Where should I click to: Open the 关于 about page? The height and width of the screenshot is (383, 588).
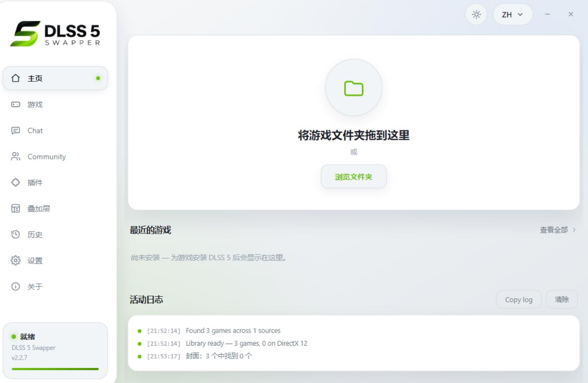[x=55, y=286]
